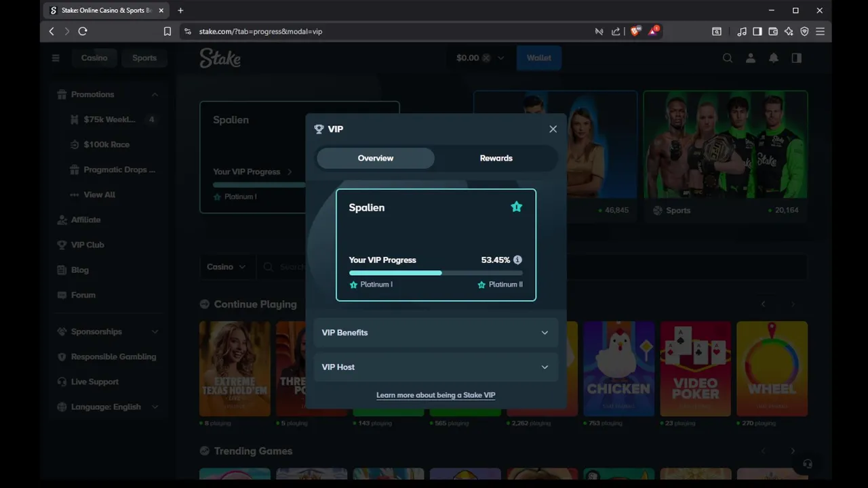
Task: Click View All promotions
Action: click(100, 195)
